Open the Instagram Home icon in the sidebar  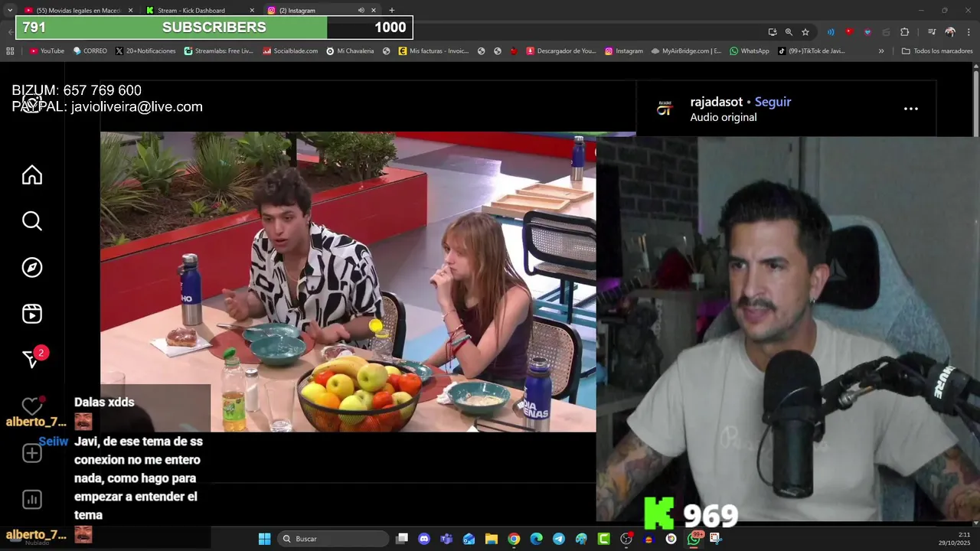(32, 175)
